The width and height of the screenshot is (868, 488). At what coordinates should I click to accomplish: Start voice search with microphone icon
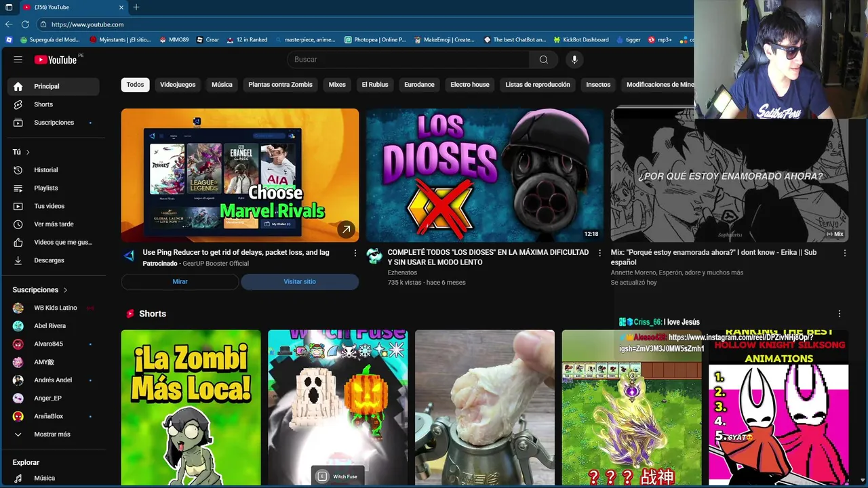574,60
